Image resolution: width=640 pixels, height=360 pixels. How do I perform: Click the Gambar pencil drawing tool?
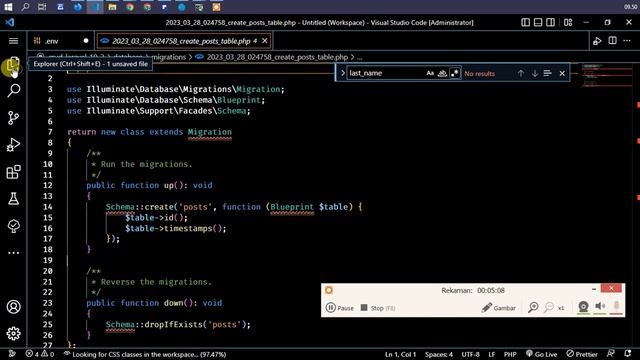(498, 308)
